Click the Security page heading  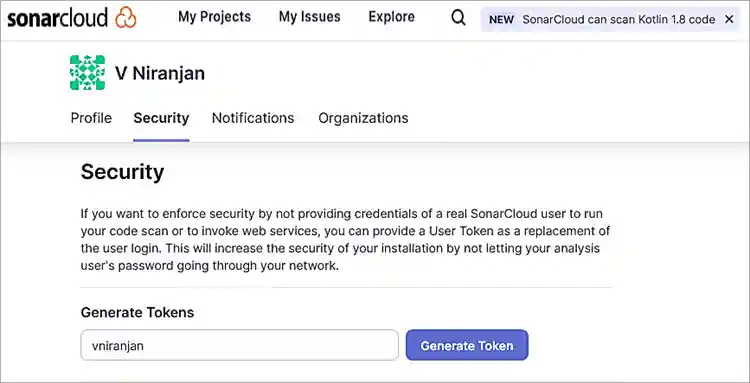pos(122,172)
